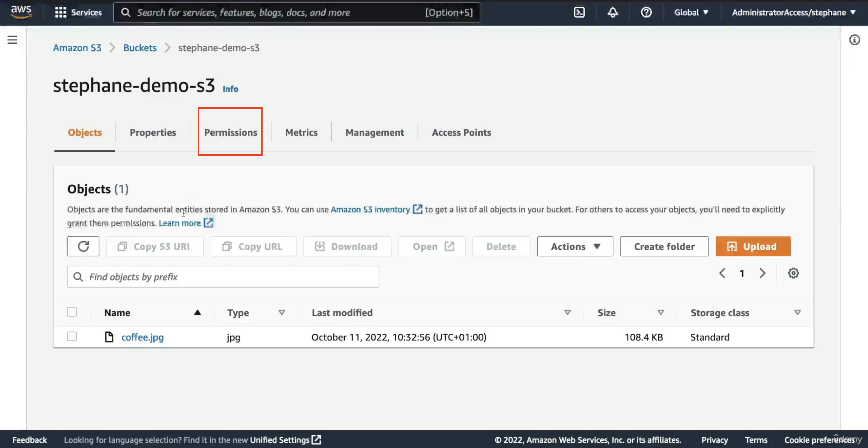The height and width of the screenshot is (448, 868).
Task: Sort by Name ascending arrow
Action: pyautogui.click(x=197, y=312)
